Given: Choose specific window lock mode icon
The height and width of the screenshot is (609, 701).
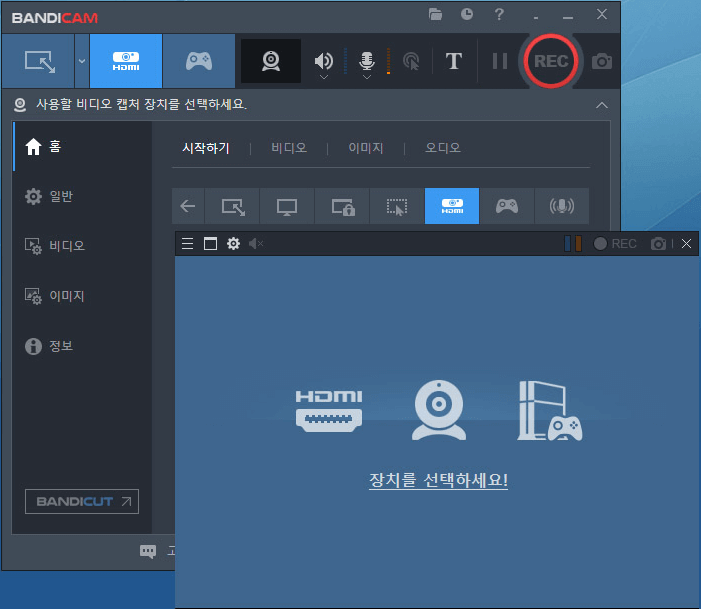Looking at the screenshot, I should pos(342,206).
